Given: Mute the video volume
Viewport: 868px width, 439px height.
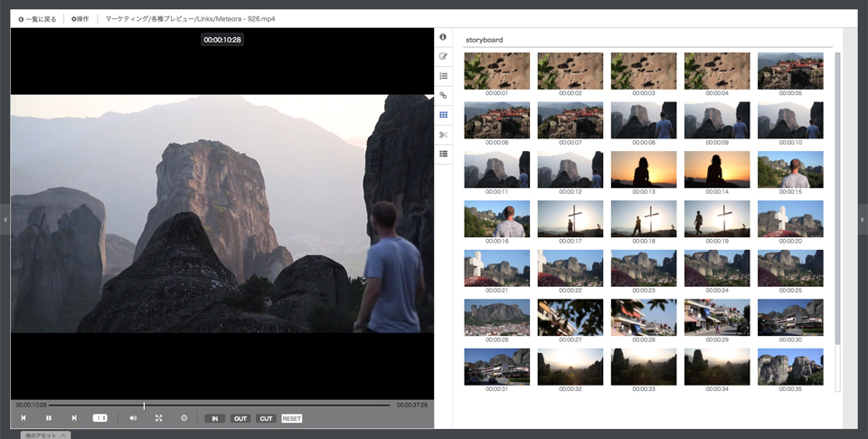Looking at the screenshot, I should click(x=133, y=418).
